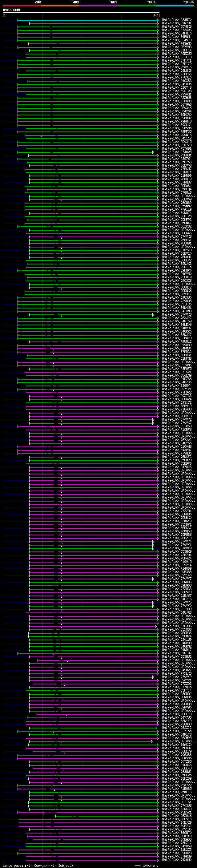Viewport: 197px width, 868px height.
Task: Open hit UniRef100_A7PI79
Action: coord(177,64)
